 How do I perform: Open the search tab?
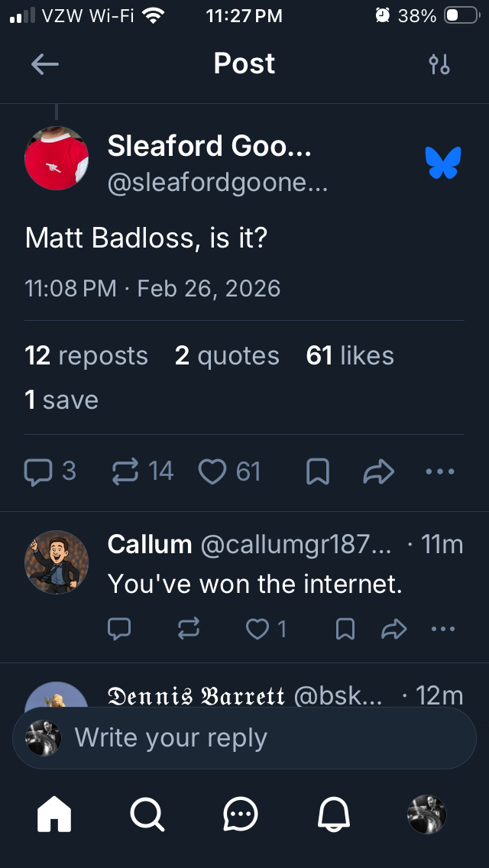click(x=147, y=815)
